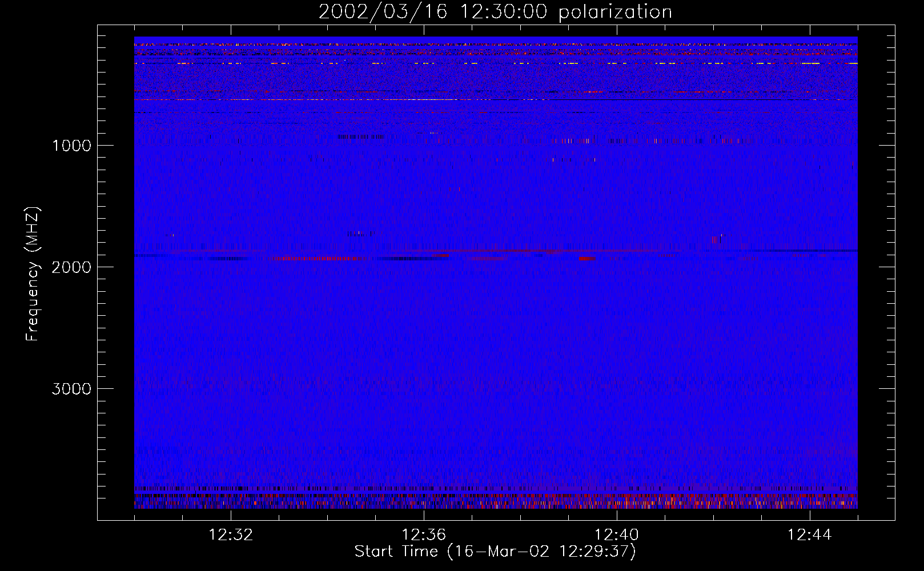Click the 'Frequency (MHZ)' axis title
Viewport: 924px width, 571px height.
coord(33,274)
